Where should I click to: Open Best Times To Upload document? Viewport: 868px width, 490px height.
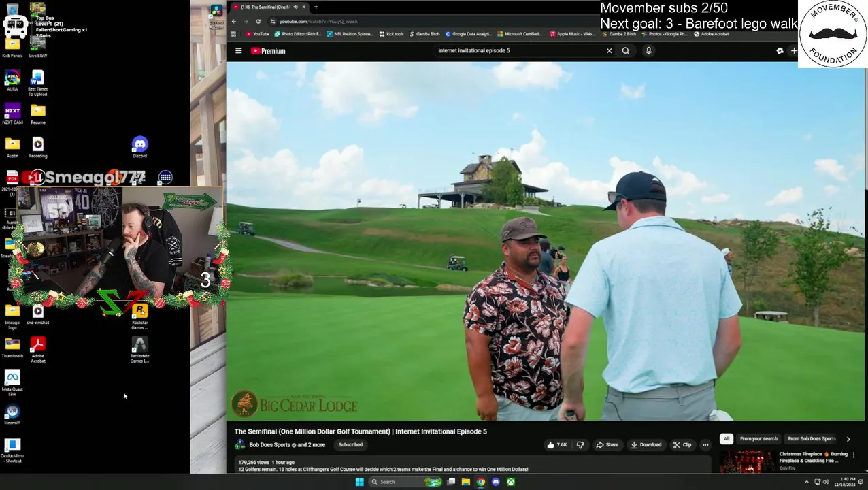coord(37,83)
